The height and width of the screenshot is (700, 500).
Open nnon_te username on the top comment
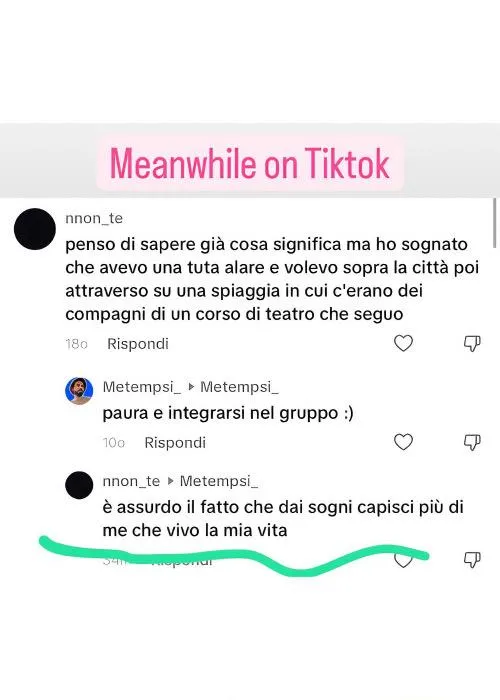click(x=94, y=218)
